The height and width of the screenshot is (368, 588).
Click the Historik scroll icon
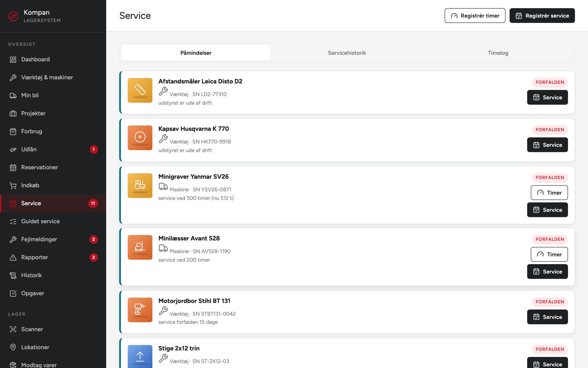point(13,275)
